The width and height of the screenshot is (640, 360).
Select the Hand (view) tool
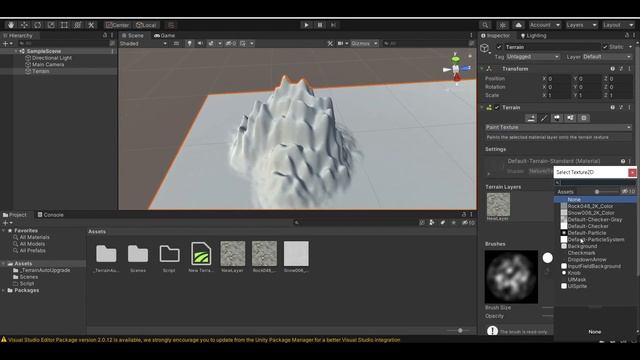(x=11, y=25)
